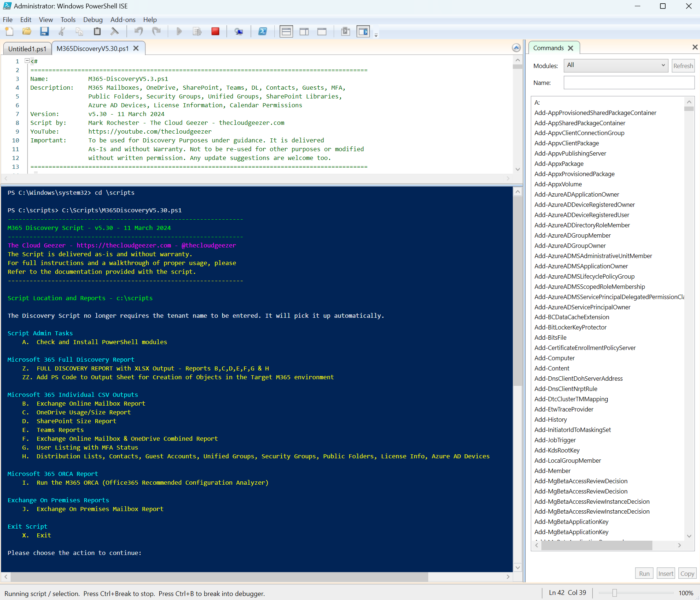Toggle the Show Script Pane Right layout
Viewport: 700px width, 600px height.
tap(304, 31)
